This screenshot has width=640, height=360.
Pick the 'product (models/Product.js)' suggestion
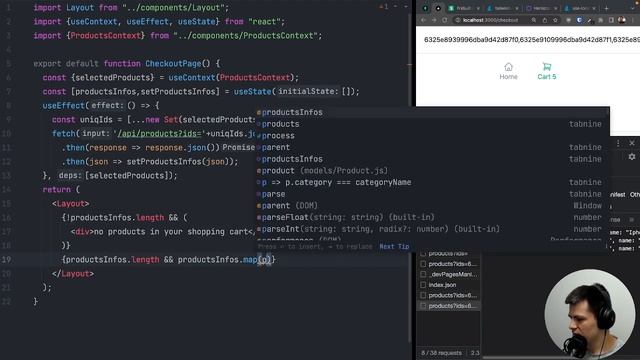pyautogui.click(x=433, y=171)
